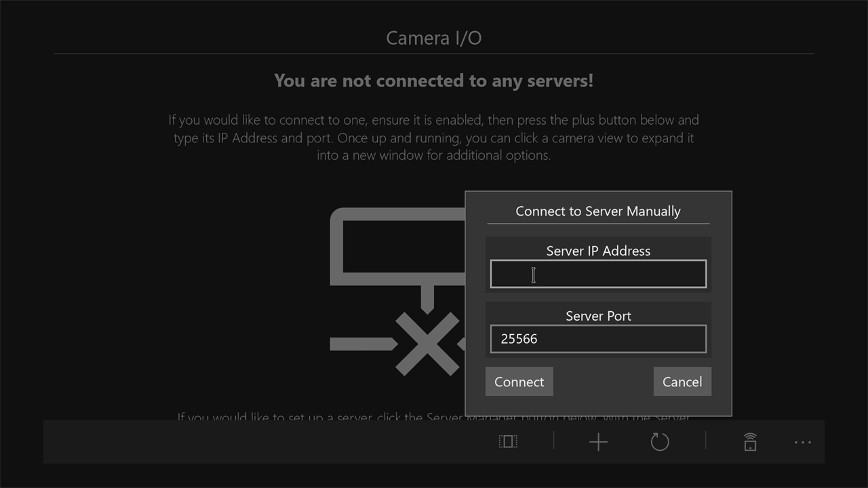Image resolution: width=868 pixels, height=488 pixels.
Task: Click the 'Connect to Server Manually' dialog title
Action: (598, 211)
